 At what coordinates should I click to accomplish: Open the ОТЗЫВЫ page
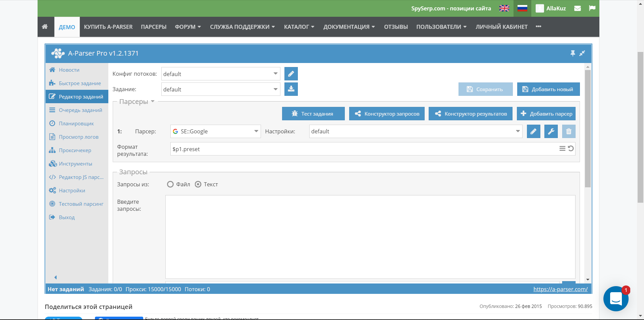pos(396,27)
